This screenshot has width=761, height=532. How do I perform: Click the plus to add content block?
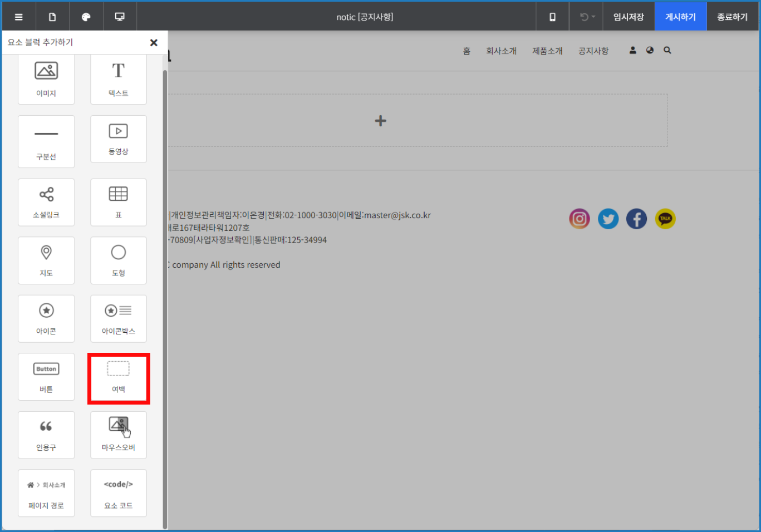point(380,121)
